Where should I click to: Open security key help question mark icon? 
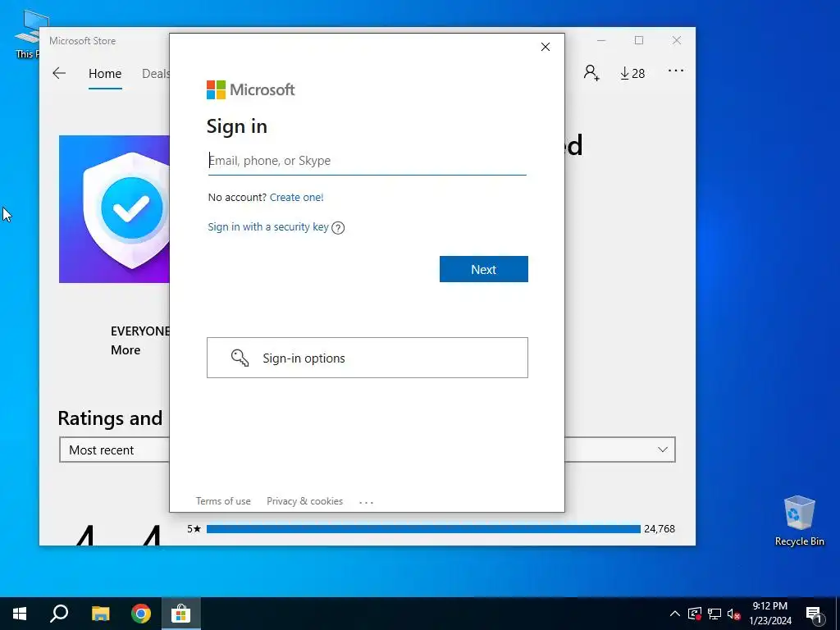pyautogui.click(x=338, y=228)
